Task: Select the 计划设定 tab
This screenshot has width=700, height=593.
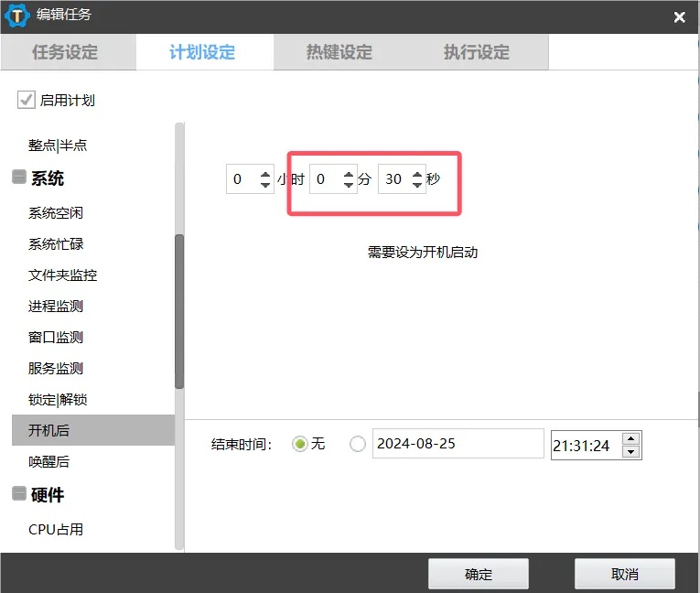Action: coord(202,52)
